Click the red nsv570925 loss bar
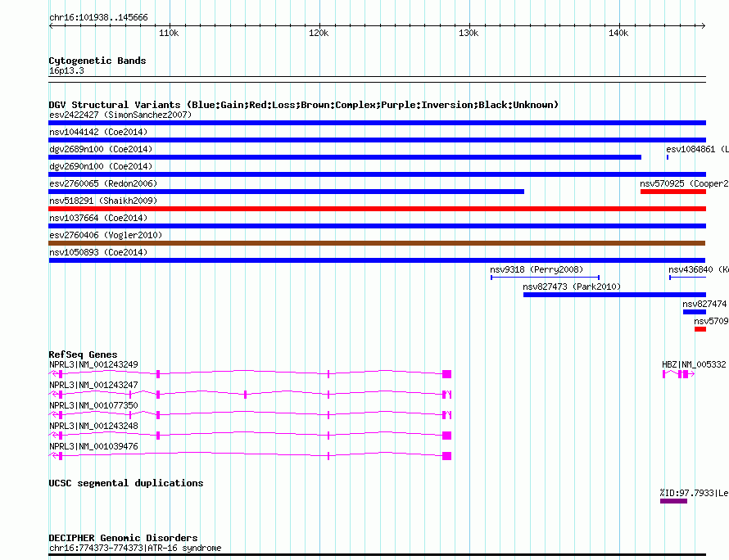729x560 pixels. point(673,192)
